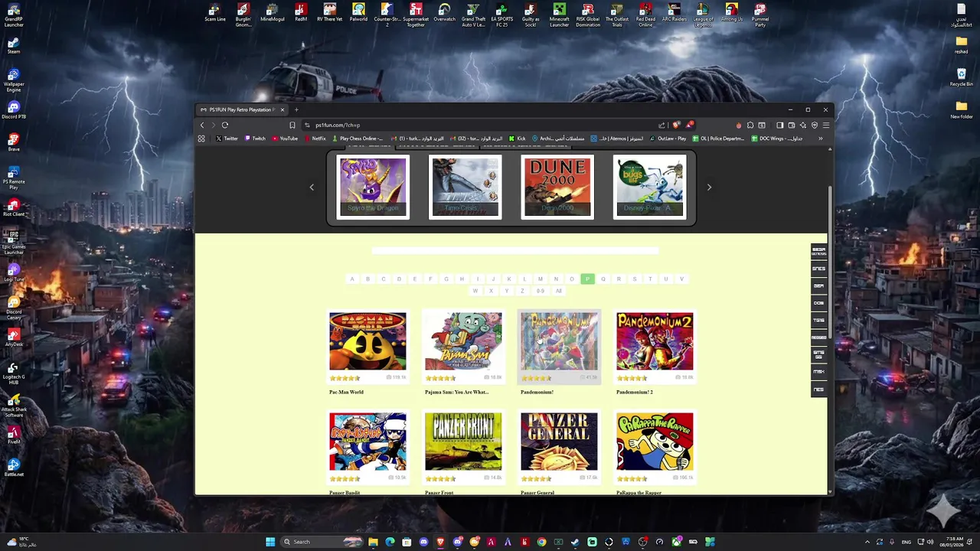Open the Dune 2000 carousel thumbnail
This screenshot has height=551, width=980.
[557, 187]
